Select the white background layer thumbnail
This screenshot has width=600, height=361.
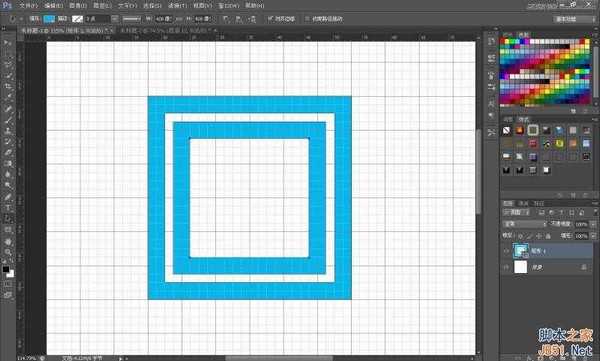coord(520,267)
